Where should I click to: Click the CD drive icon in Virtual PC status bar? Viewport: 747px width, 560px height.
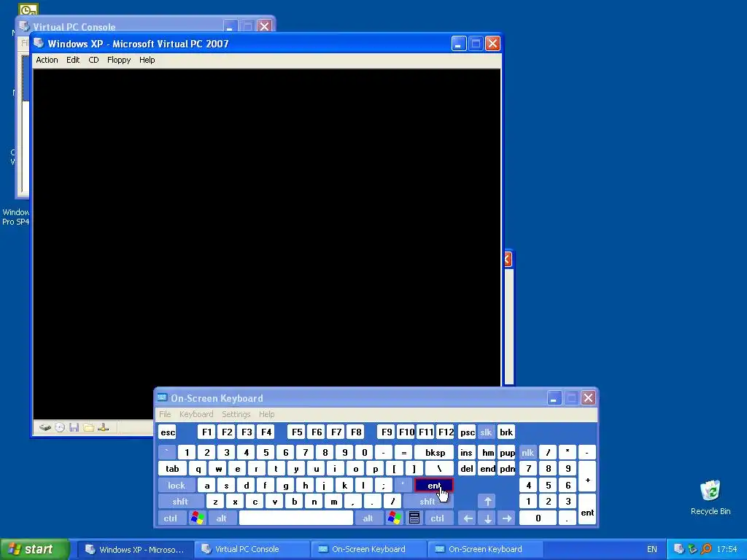(x=60, y=427)
